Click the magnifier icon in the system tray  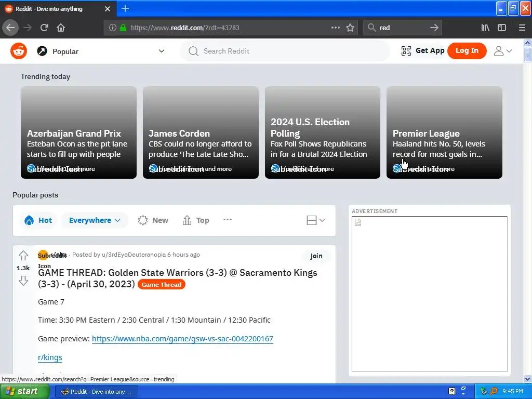[494, 391]
